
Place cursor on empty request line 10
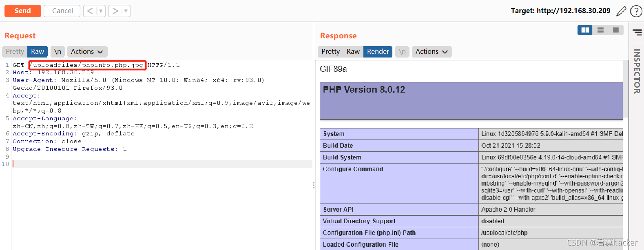[162, 164]
